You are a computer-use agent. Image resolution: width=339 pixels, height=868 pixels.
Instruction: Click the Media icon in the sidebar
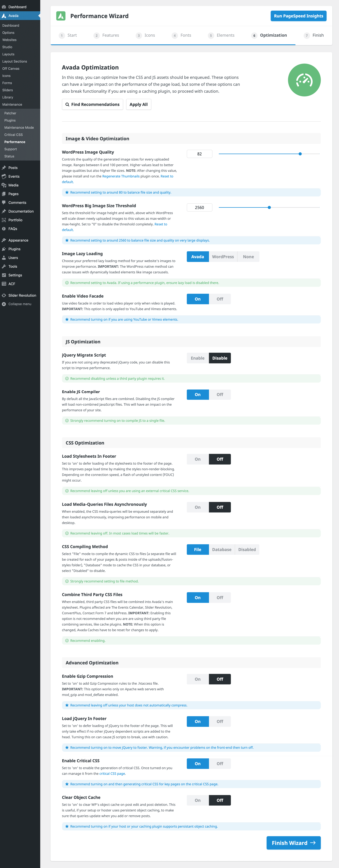click(4, 185)
